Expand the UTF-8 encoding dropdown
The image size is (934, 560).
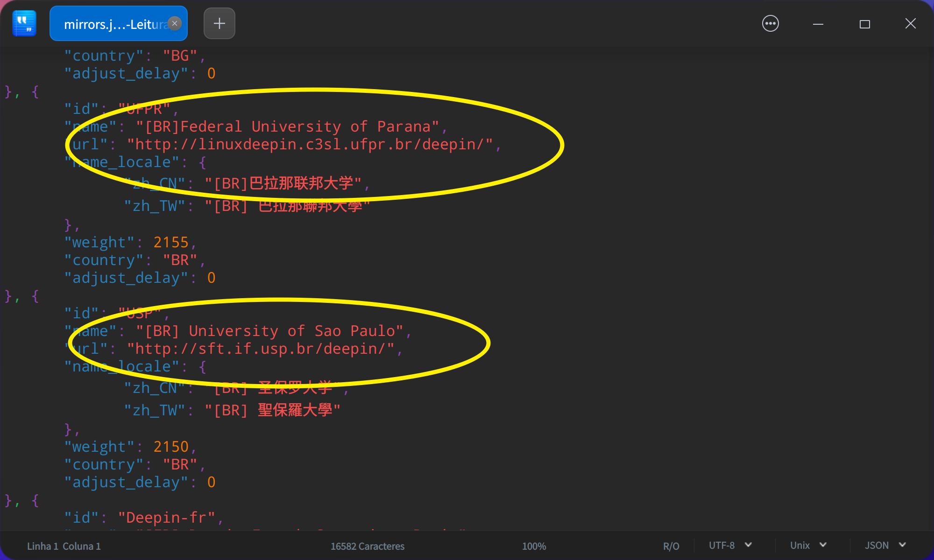pos(730,545)
